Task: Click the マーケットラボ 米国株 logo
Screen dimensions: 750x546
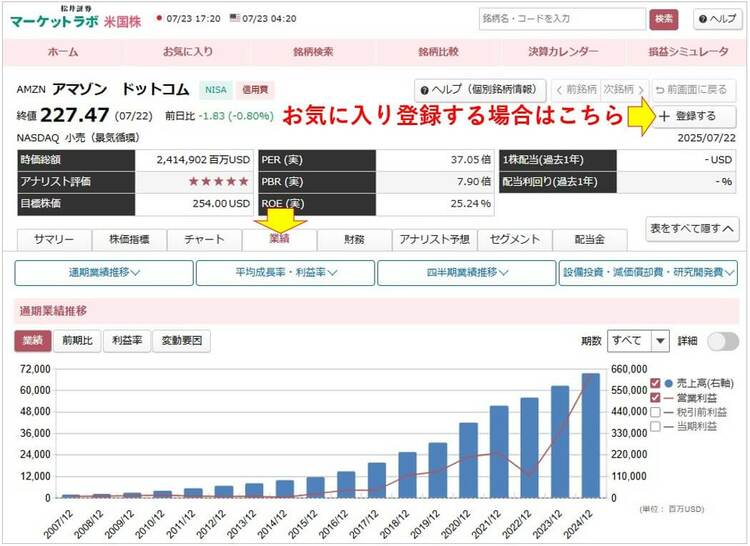Action: coord(76,19)
